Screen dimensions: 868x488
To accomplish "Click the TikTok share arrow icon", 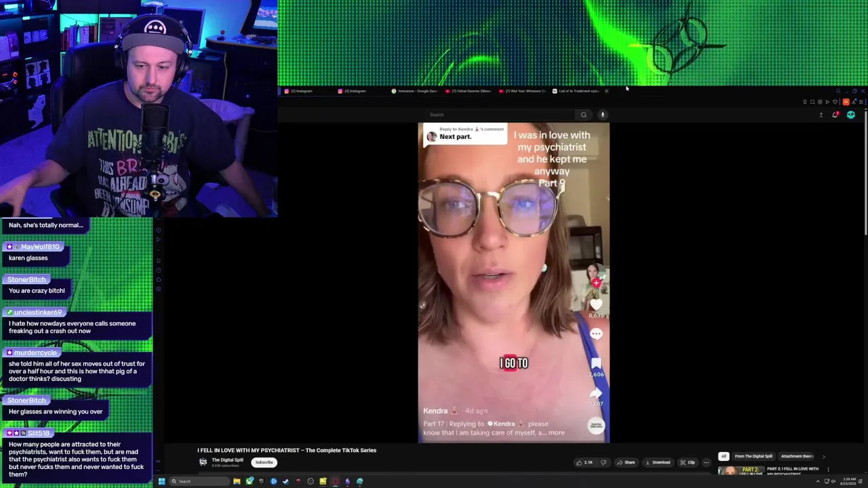I will click(x=596, y=393).
